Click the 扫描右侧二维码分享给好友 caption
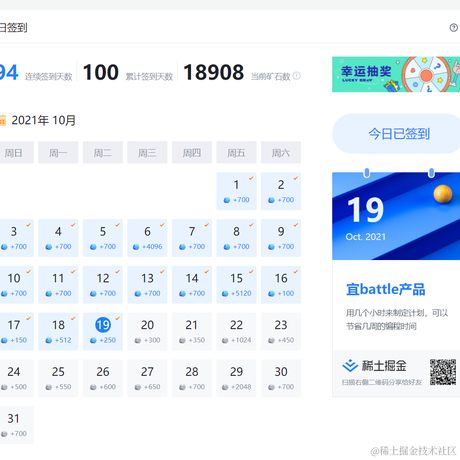 382,382
